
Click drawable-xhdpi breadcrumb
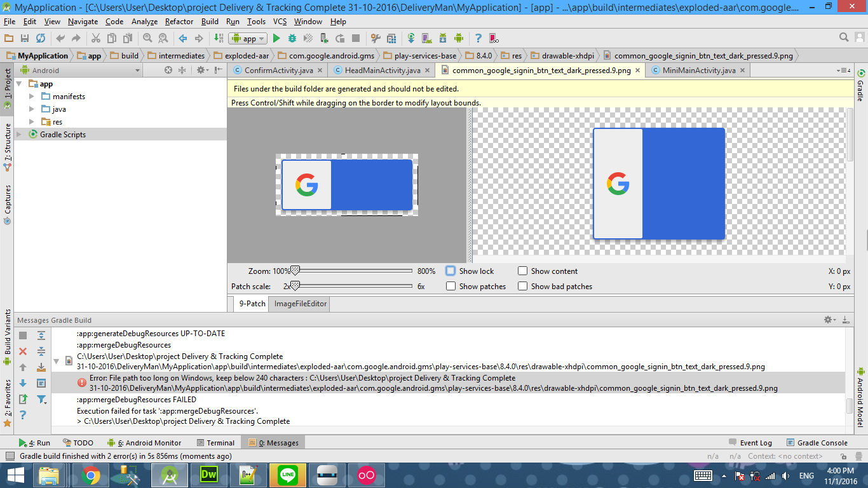(562, 56)
